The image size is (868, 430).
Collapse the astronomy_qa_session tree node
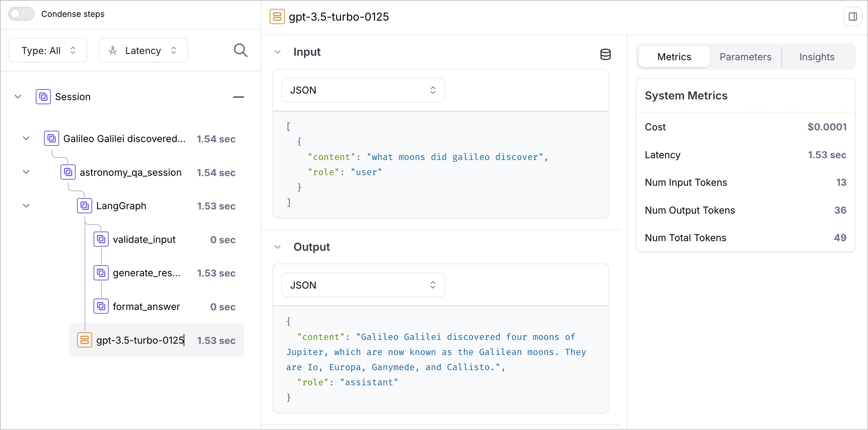point(26,172)
